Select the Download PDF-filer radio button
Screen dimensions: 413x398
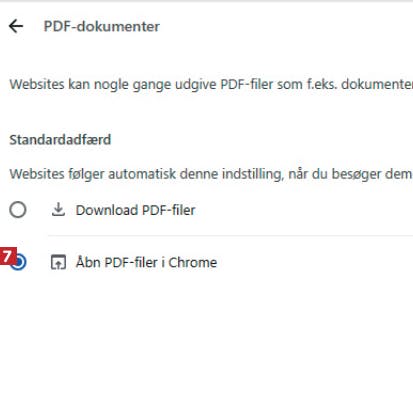pyautogui.click(x=18, y=210)
